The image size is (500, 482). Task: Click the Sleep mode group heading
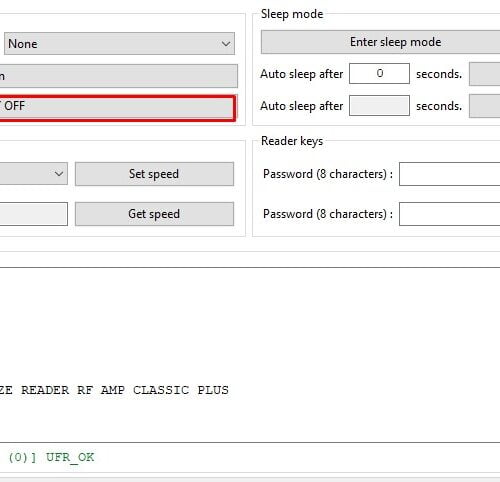point(292,14)
